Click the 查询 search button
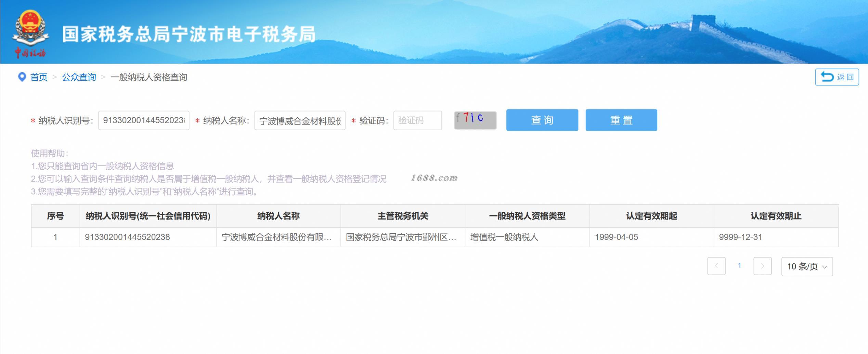 [542, 120]
